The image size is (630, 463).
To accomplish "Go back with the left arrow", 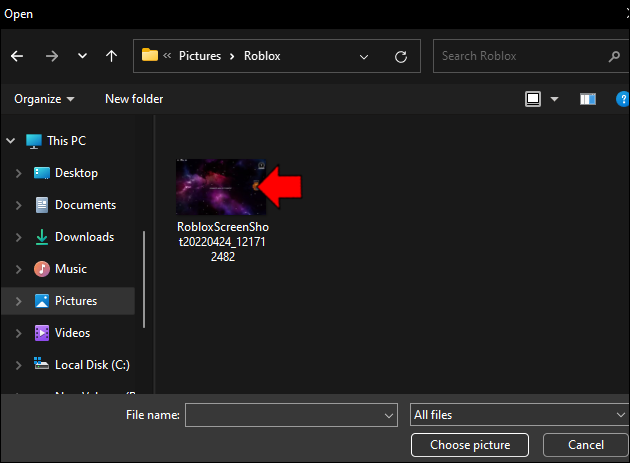I will coord(17,56).
